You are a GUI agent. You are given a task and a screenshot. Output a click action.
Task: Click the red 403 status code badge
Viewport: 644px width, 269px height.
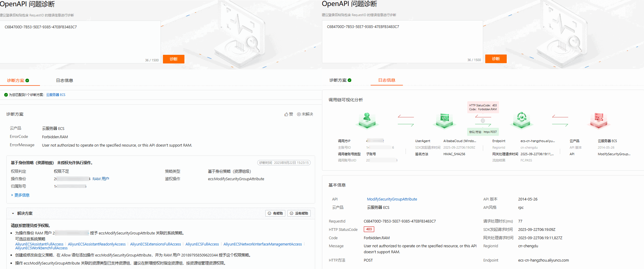369,229
